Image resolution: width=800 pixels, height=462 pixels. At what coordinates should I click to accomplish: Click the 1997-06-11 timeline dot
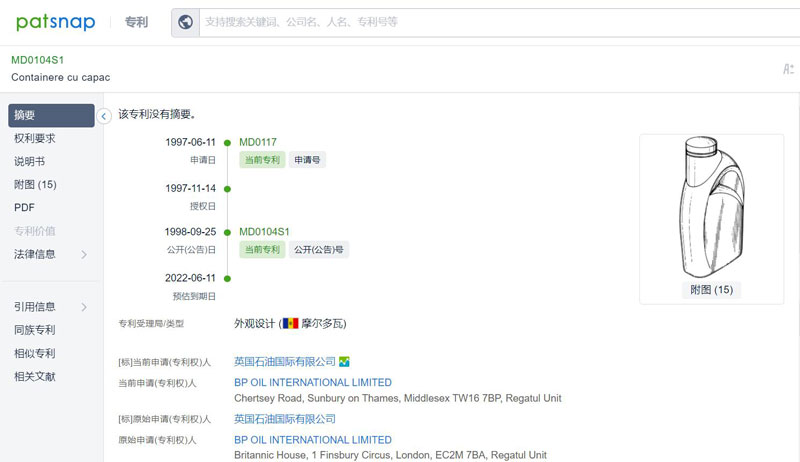click(228, 142)
